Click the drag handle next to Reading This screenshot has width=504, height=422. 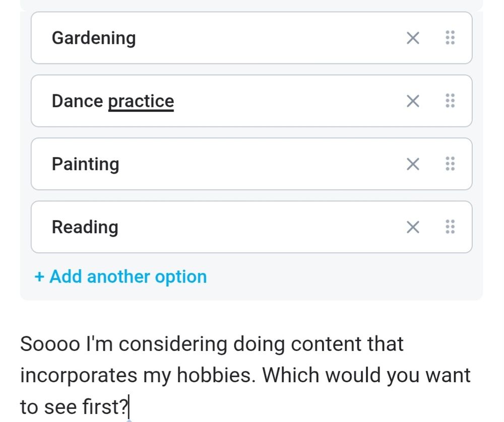tap(450, 227)
